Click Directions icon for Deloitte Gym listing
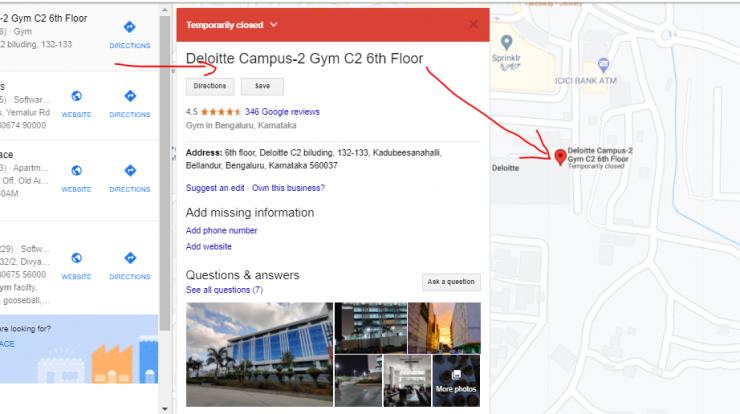This screenshot has height=414, width=740. click(130, 27)
